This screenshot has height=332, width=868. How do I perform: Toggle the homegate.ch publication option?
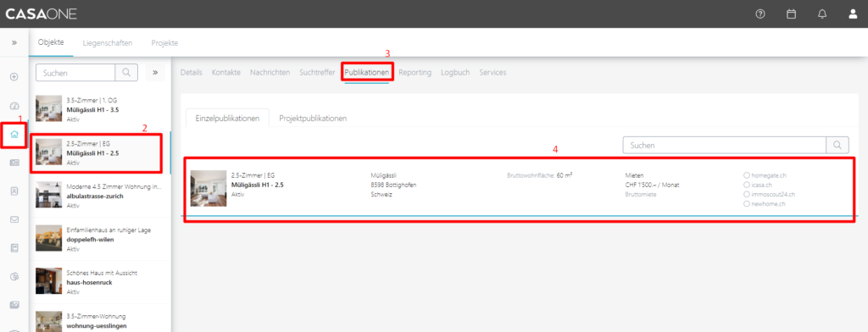tap(746, 174)
